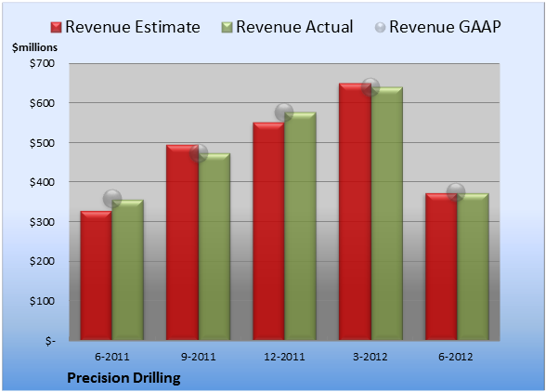Click the '6-2012' category label
This screenshot has width=546, height=392.
pyautogui.click(x=456, y=357)
